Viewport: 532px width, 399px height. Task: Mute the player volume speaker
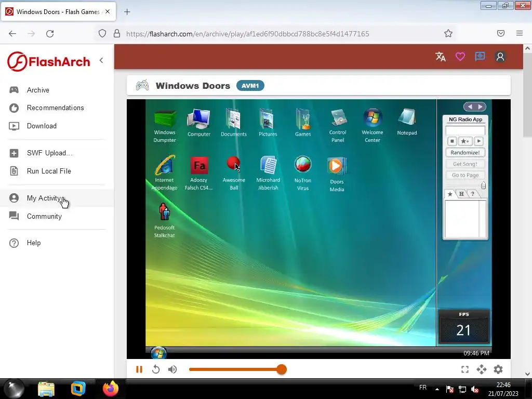[x=172, y=369]
